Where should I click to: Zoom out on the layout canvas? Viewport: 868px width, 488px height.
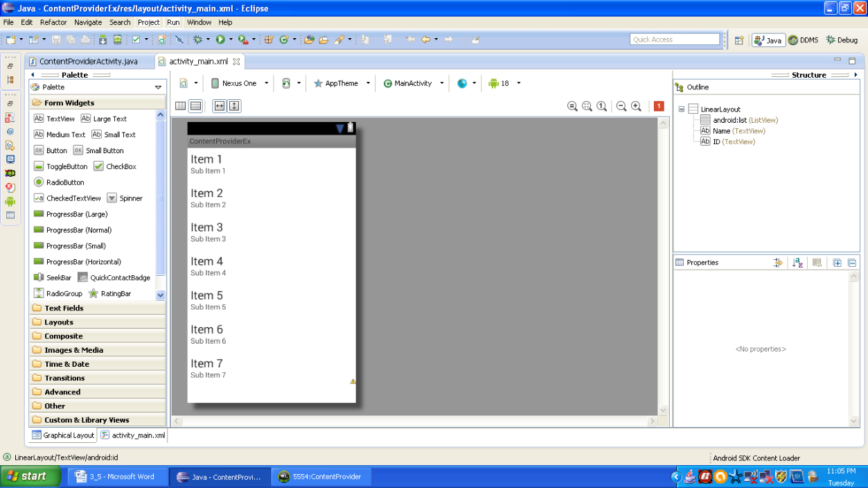621,106
